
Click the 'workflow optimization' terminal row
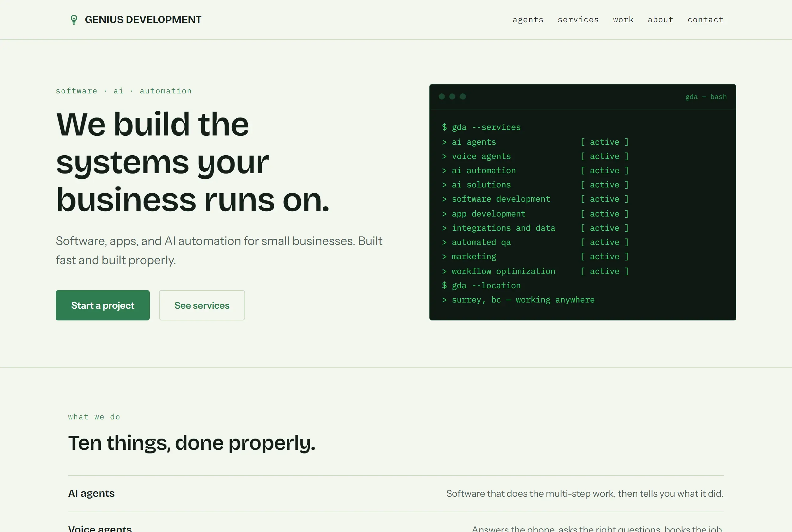(x=535, y=271)
